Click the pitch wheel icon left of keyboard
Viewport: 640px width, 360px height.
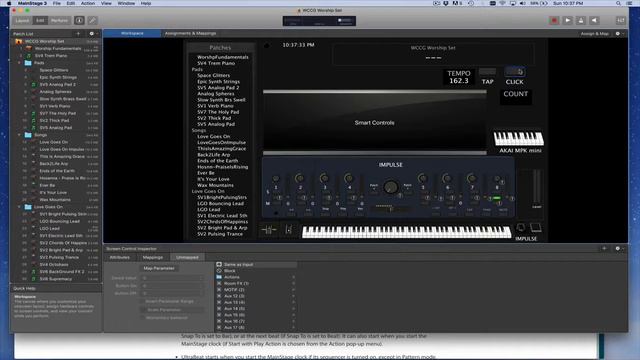[x=268, y=230]
